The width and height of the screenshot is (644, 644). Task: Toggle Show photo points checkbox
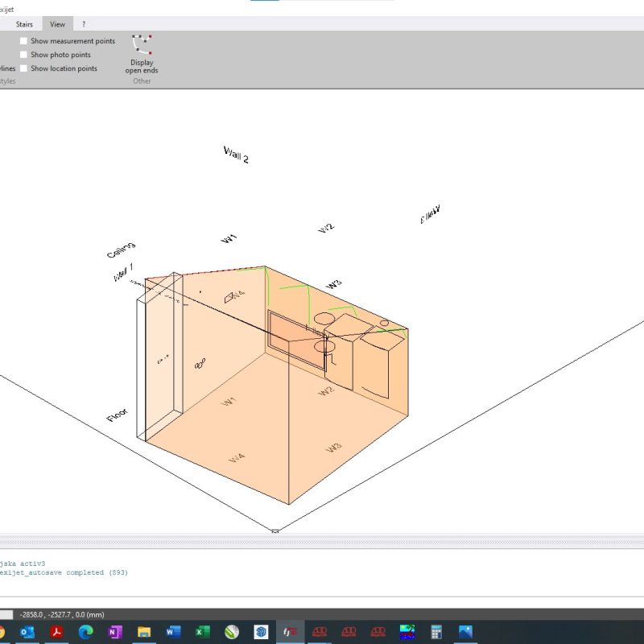[x=24, y=55]
